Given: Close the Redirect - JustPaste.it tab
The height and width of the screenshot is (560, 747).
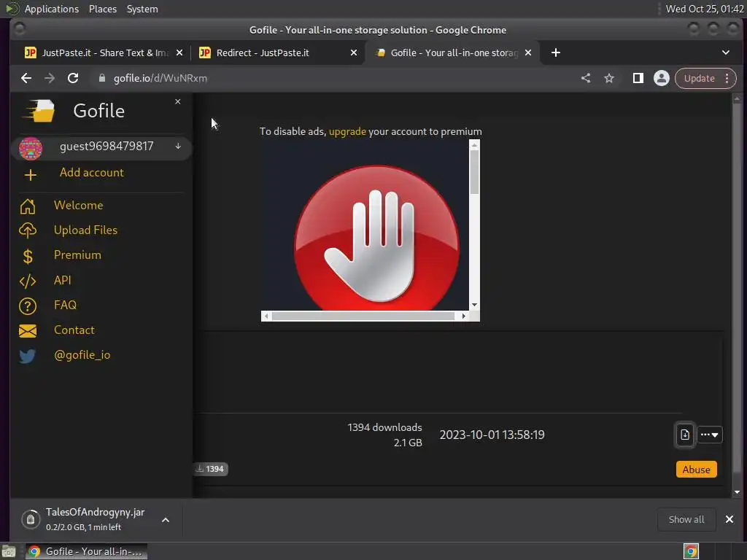Looking at the screenshot, I should tap(354, 52).
